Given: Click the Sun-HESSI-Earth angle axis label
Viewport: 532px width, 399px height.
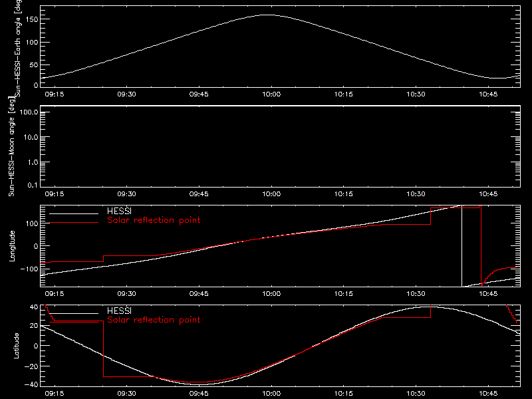Looking at the screenshot, I should [18, 48].
